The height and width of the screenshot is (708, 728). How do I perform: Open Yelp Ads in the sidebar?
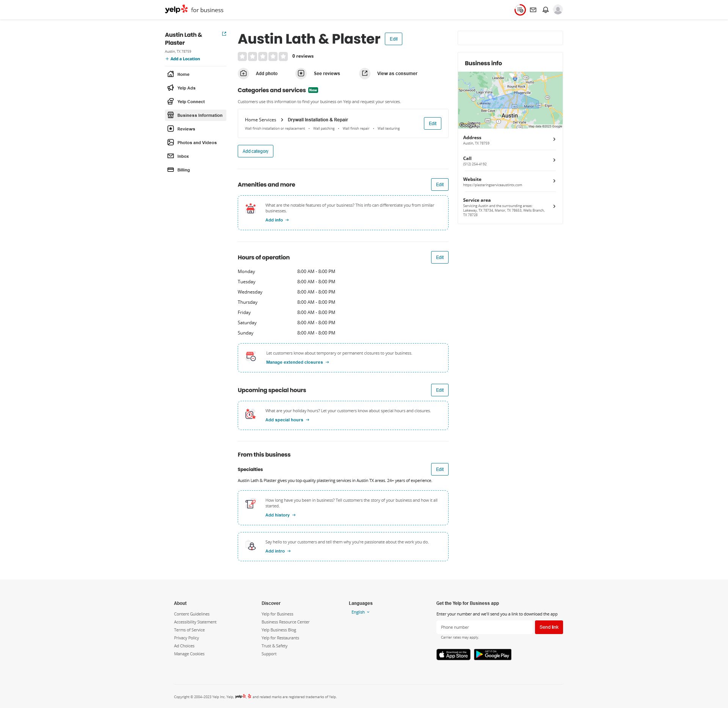click(186, 88)
